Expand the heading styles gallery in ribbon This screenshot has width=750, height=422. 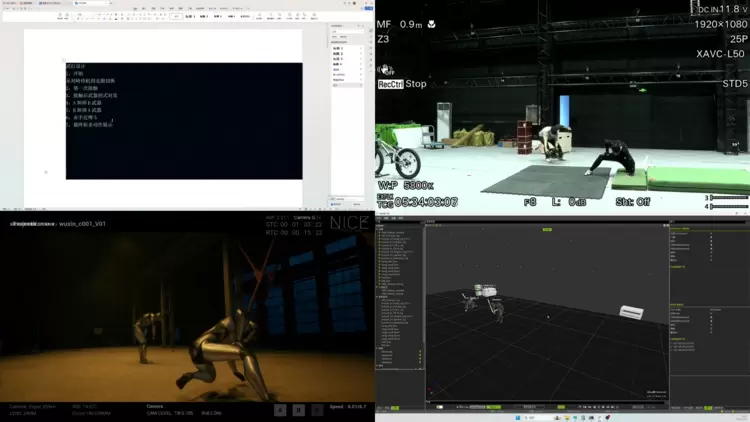pyautogui.click(x=258, y=17)
